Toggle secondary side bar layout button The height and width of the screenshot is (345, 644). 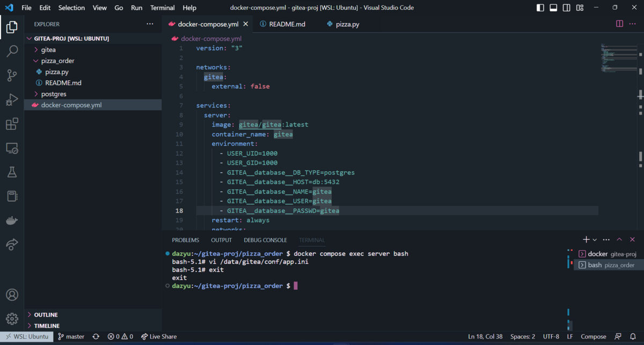point(567,8)
